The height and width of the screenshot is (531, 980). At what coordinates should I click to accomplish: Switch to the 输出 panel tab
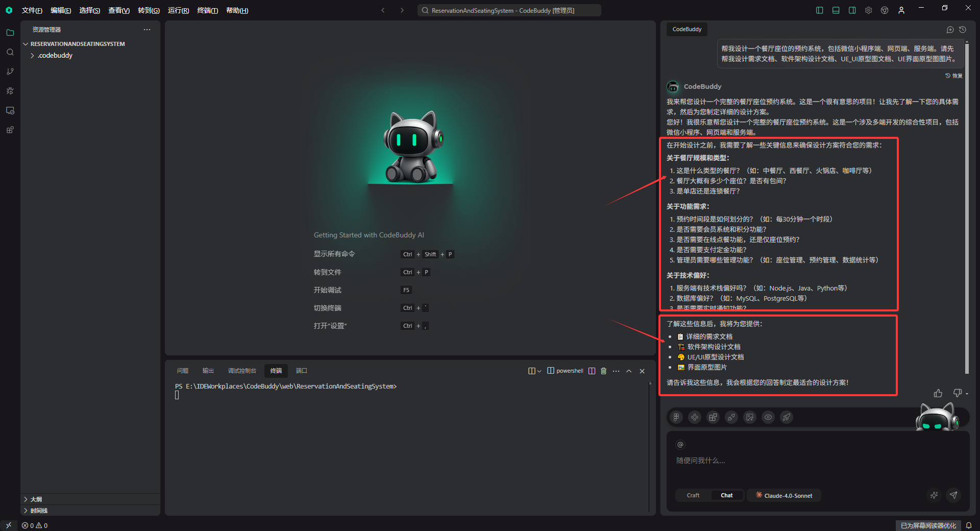[x=208, y=371]
